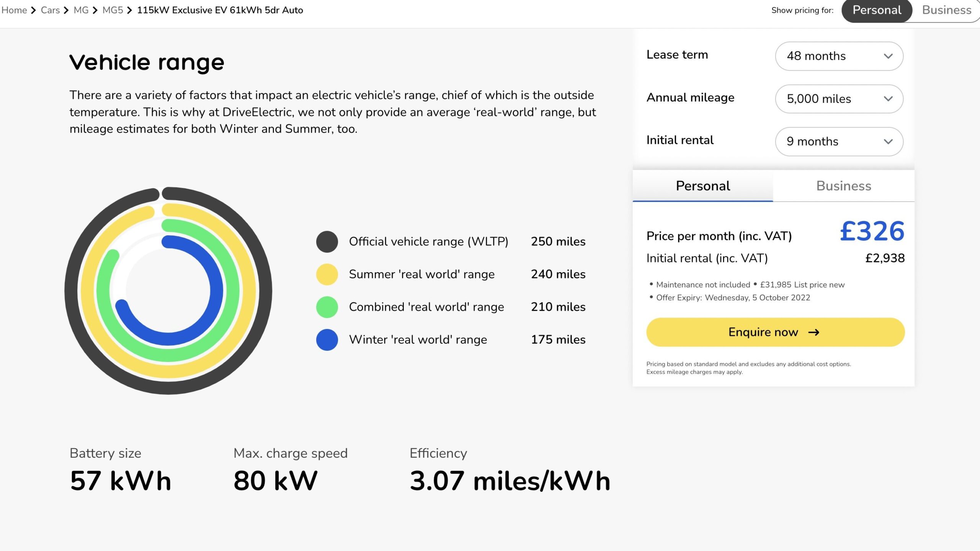Click the yellow Summer range legend dot
980x551 pixels.
coord(327,274)
